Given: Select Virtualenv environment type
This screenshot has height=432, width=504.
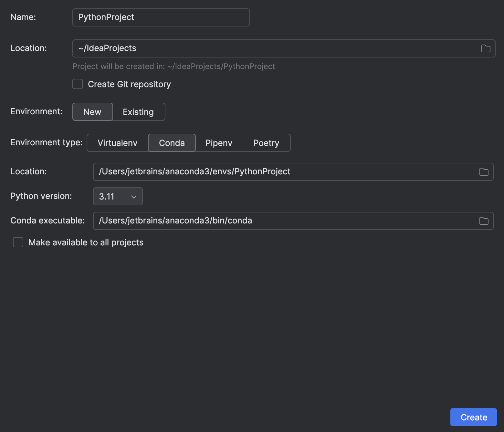Looking at the screenshot, I should 117,143.
